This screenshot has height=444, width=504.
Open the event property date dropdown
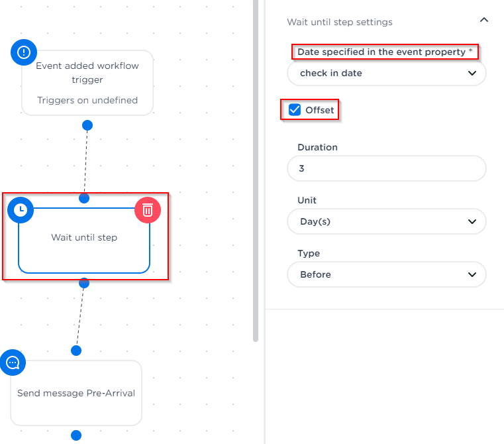(387, 74)
